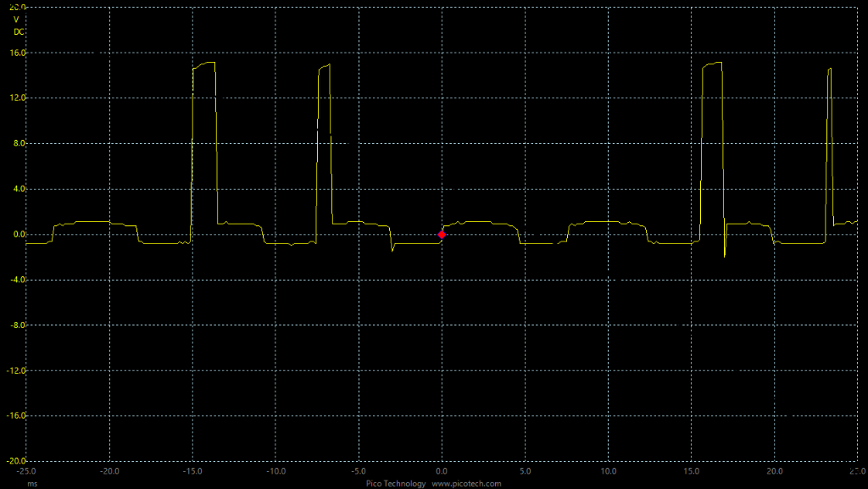Screen dimensions: 868x489
Task: Click the DC coupling label
Action: tap(18, 31)
